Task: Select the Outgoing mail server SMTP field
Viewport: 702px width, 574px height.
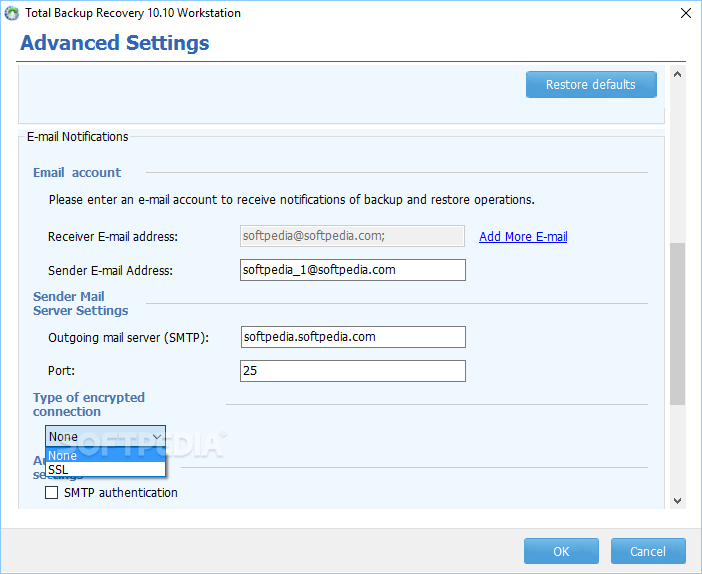Action: click(x=353, y=337)
